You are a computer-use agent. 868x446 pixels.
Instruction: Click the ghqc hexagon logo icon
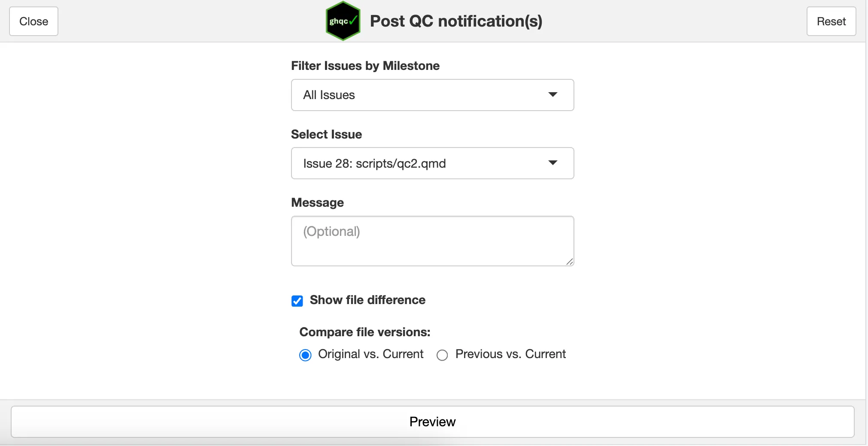click(x=342, y=21)
